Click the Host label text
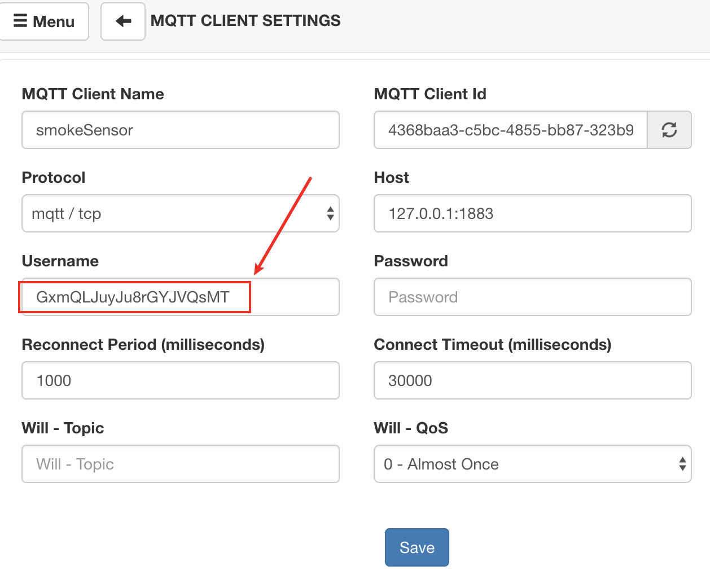 point(392,177)
